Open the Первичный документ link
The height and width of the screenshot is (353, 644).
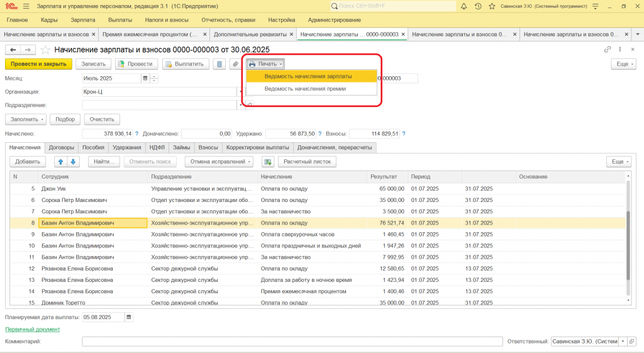tap(32, 329)
